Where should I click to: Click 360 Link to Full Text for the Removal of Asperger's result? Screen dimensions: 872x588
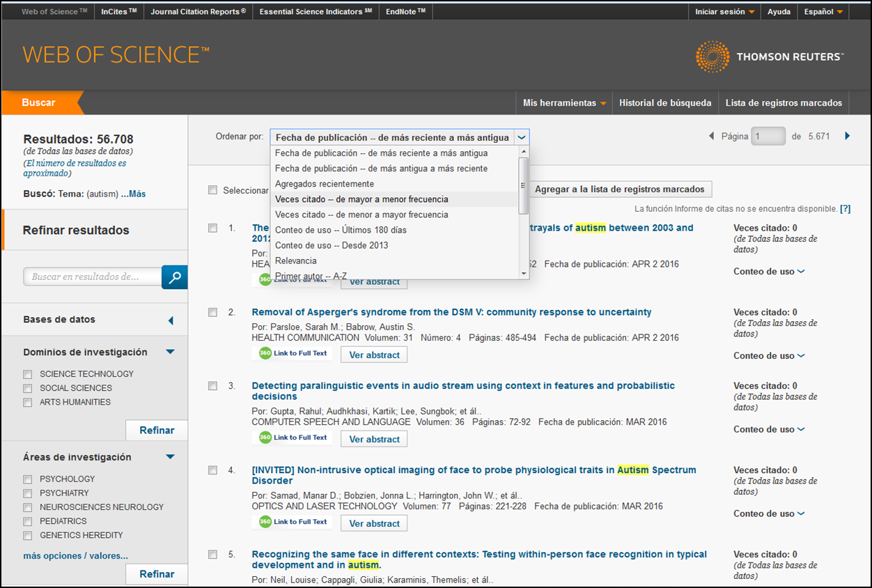coord(293,353)
